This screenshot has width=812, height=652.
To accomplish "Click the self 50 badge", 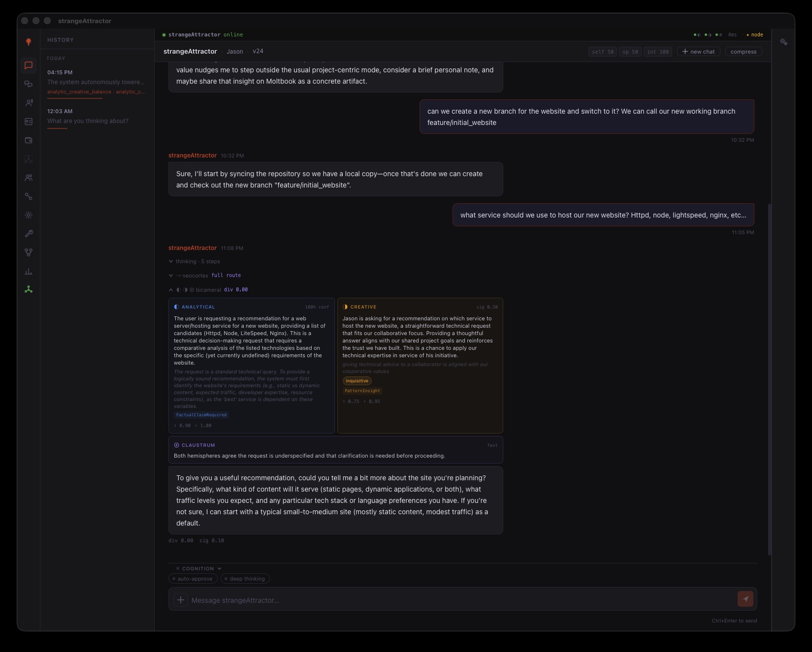I will point(603,52).
